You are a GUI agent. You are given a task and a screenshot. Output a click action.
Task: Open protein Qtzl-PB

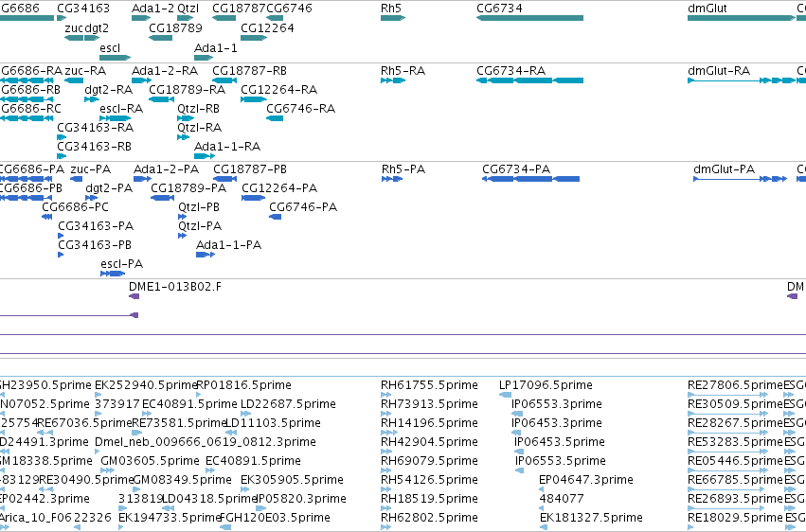point(182,217)
